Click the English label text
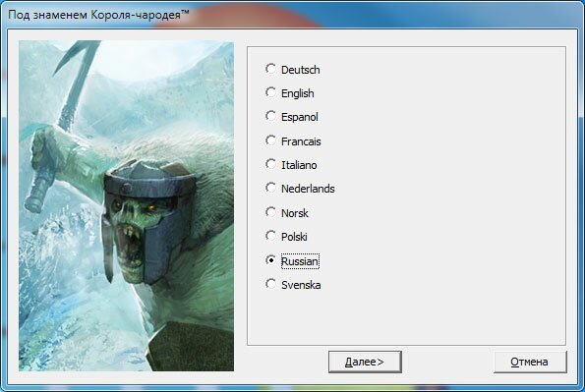Viewport: 585px width, 392px height. pyautogui.click(x=297, y=93)
